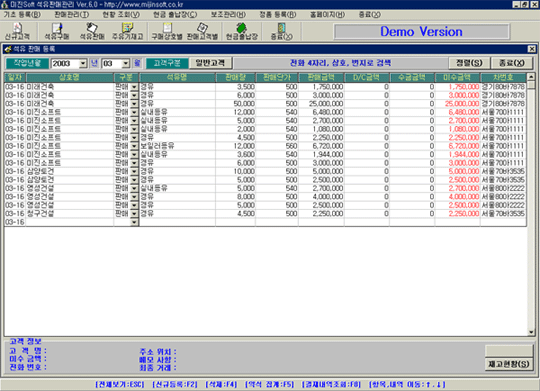Open the 석유구매 toolbar icon
Viewport: 540px width, 391px height.
tap(57, 31)
